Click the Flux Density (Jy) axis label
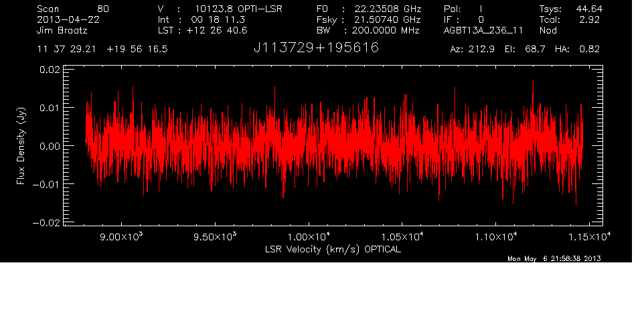Screen dimensions: 644x328 pos(21,146)
